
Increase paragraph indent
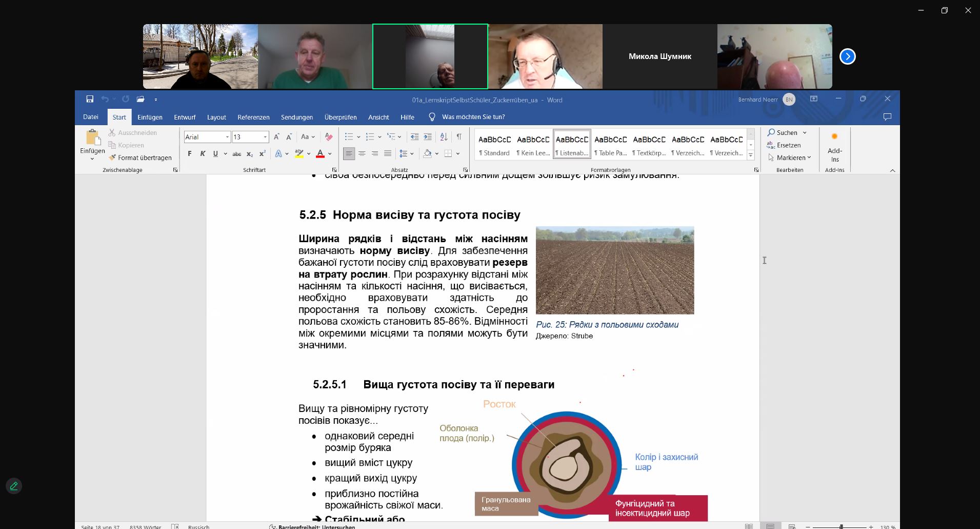pyautogui.click(x=427, y=137)
